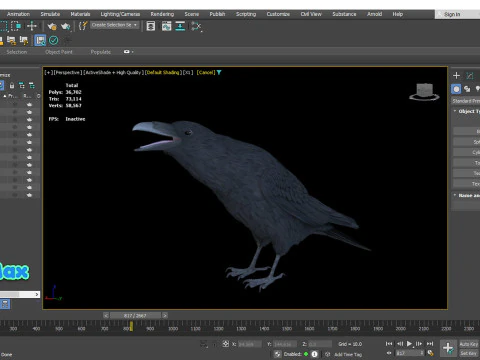The image size is (480, 360).
Task: Click the viewport [+] menu label
Action: (49, 72)
